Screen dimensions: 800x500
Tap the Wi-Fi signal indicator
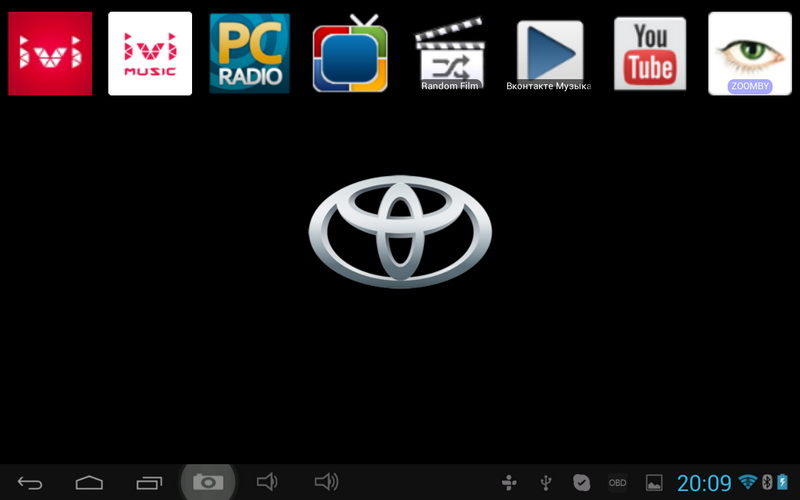[x=748, y=482]
